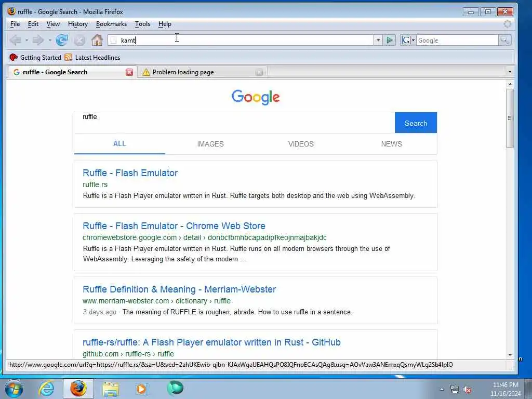Select the ruffle - Google Search tab
The height and width of the screenshot is (399, 532).
tap(72, 72)
